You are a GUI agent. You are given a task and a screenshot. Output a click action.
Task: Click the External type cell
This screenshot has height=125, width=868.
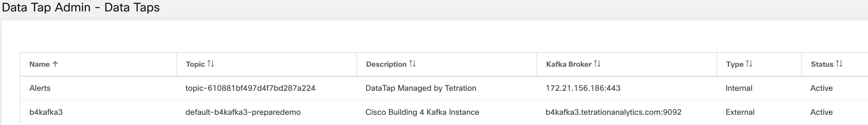(740, 112)
